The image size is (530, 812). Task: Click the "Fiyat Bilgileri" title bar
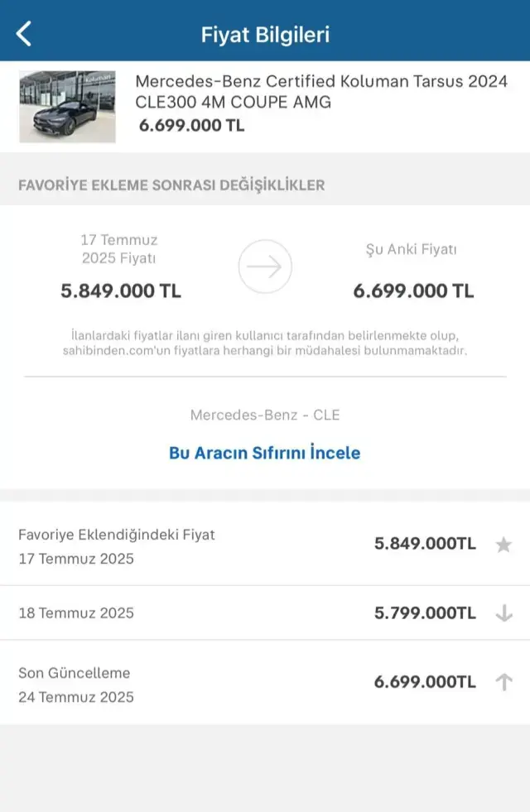pos(265,33)
